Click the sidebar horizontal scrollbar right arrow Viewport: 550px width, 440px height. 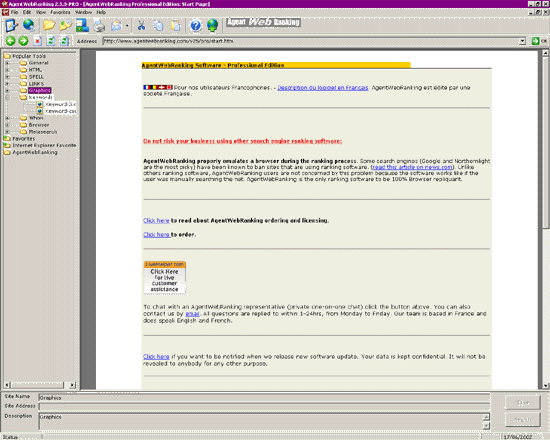[73, 385]
